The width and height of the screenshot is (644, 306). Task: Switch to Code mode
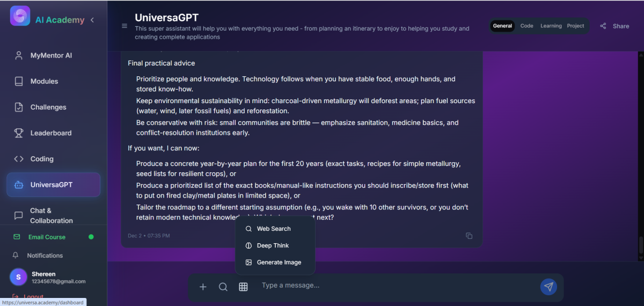click(x=526, y=26)
